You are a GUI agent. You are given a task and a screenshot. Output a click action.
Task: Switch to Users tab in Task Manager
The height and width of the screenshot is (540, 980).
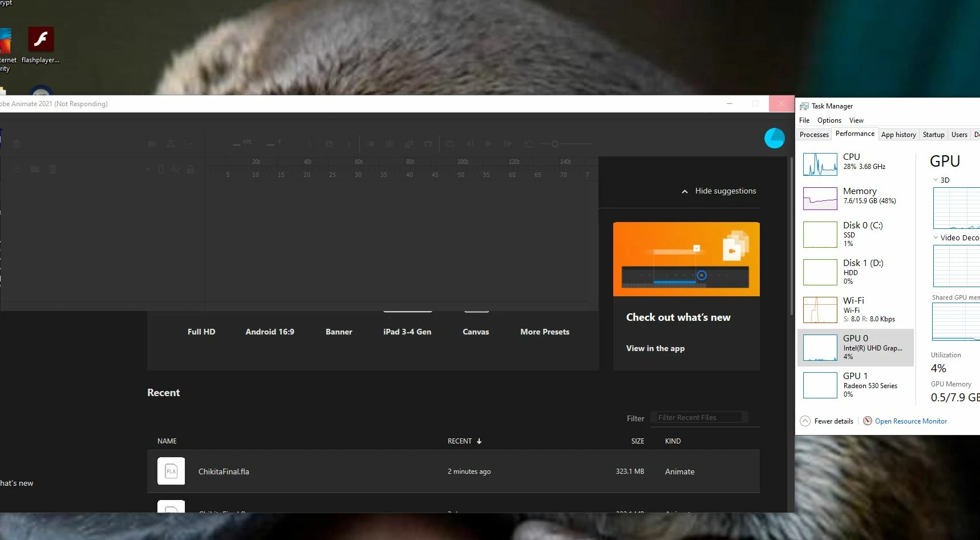[x=959, y=135]
